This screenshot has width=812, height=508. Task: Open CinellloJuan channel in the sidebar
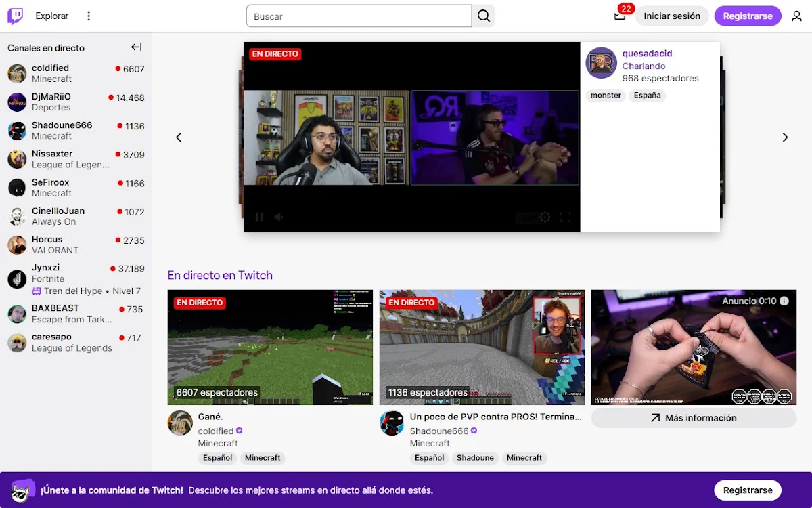coord(76,216)
